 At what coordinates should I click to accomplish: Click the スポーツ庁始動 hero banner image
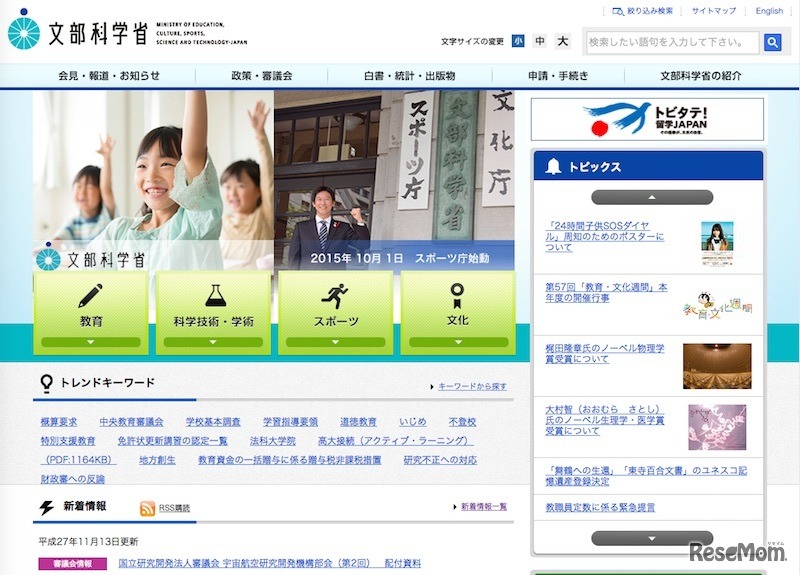394,181
